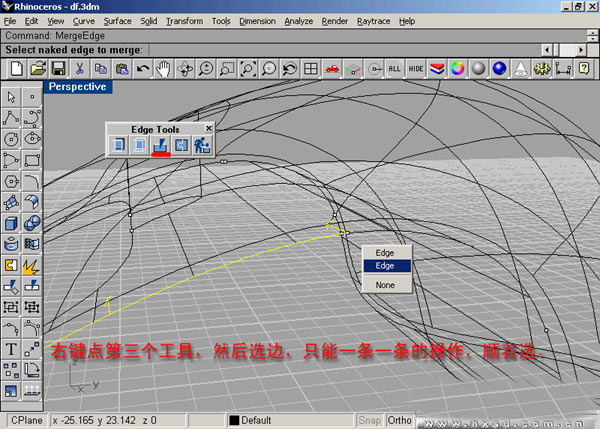
Task: Click the Undo arrow icon
Action: tap(143, 68)
